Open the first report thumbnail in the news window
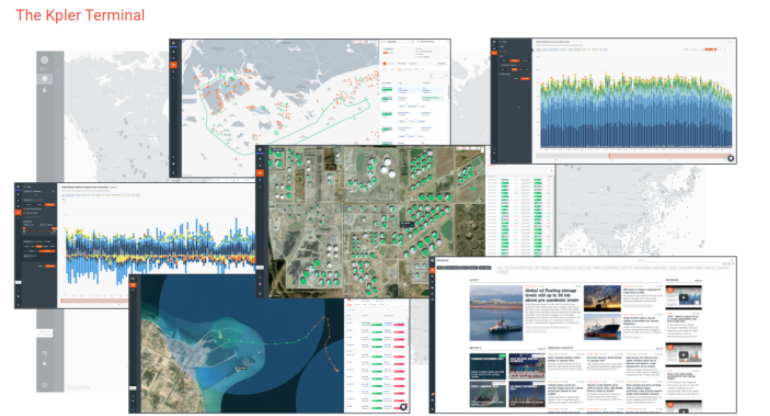The height and width of the screenshot is (416, 770). click(488, 365)
